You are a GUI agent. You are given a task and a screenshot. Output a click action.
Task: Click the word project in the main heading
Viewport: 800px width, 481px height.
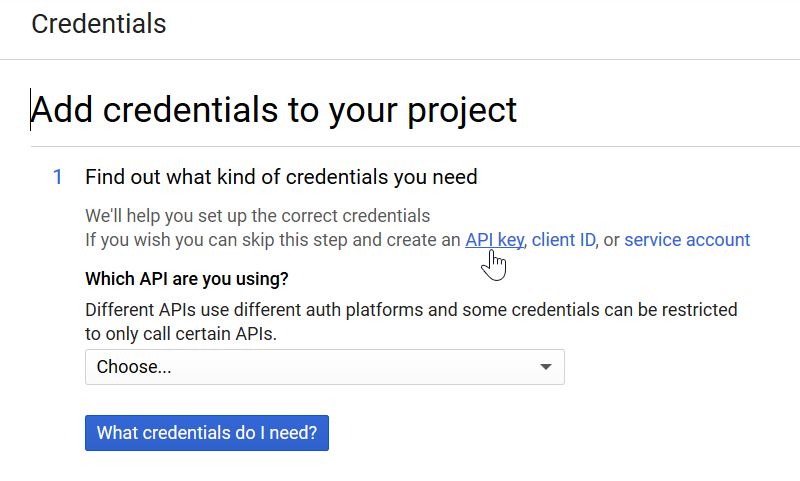pyautogui.click(x=462, y=111)
